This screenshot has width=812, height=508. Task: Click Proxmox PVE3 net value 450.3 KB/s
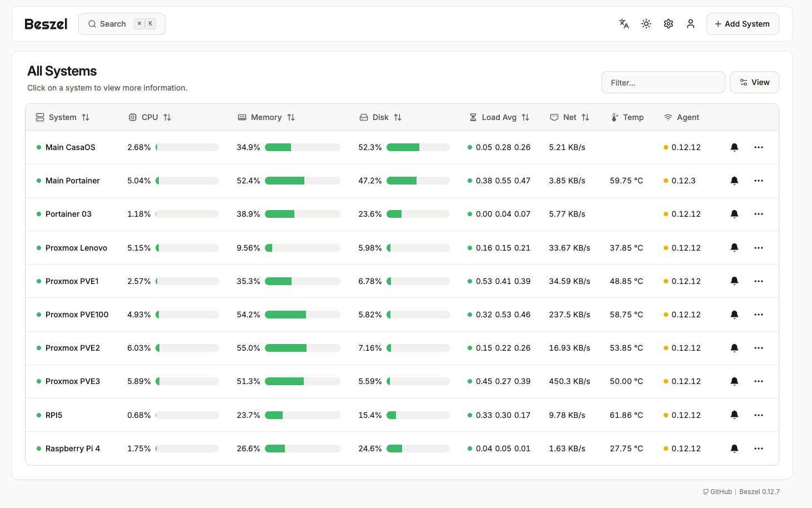pos(569,381)
